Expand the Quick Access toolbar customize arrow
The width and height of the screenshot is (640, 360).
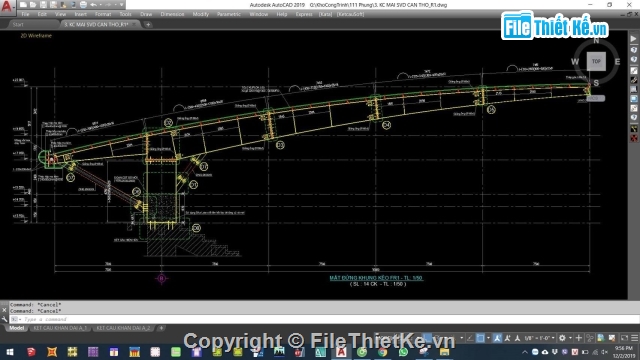pos(122,4)
